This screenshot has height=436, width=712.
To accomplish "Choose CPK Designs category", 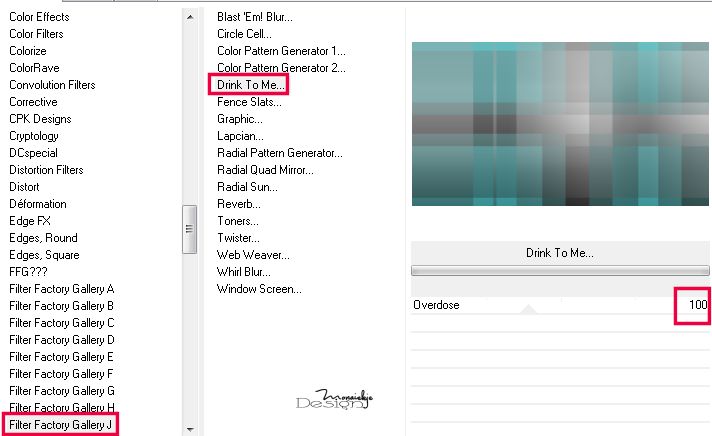I will point(40,119).
